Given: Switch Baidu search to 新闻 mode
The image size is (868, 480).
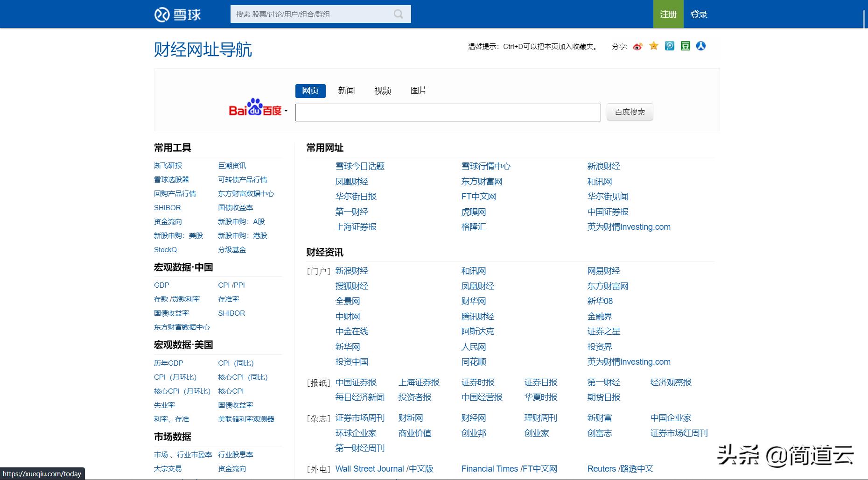Looking at the screenshot, I should coord(345,91).
